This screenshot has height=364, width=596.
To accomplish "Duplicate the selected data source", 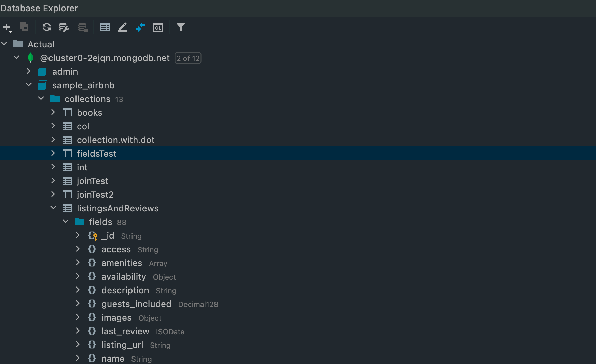I will [24, 27].
